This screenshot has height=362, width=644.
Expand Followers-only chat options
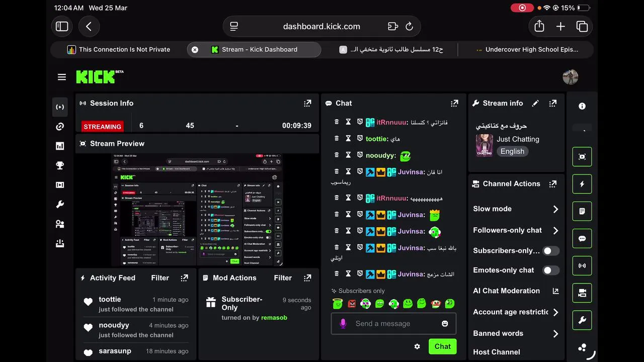(x=555, y=230)
